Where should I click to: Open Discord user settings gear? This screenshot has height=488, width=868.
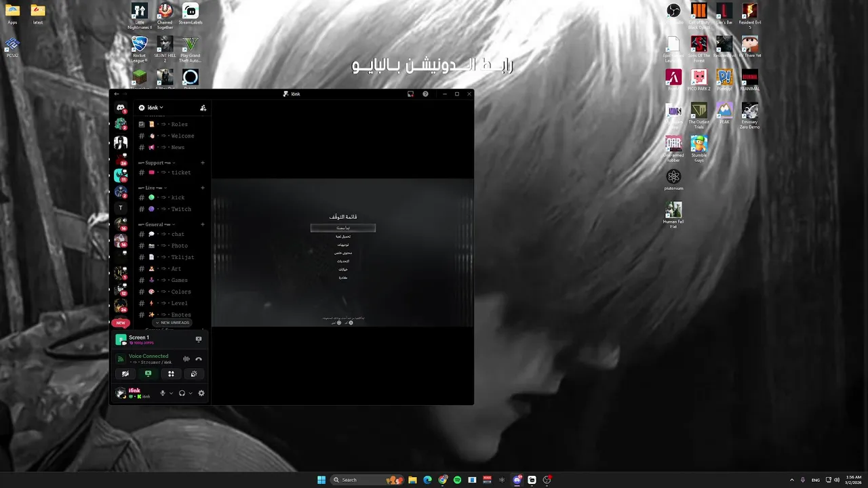tap(201, 393)
